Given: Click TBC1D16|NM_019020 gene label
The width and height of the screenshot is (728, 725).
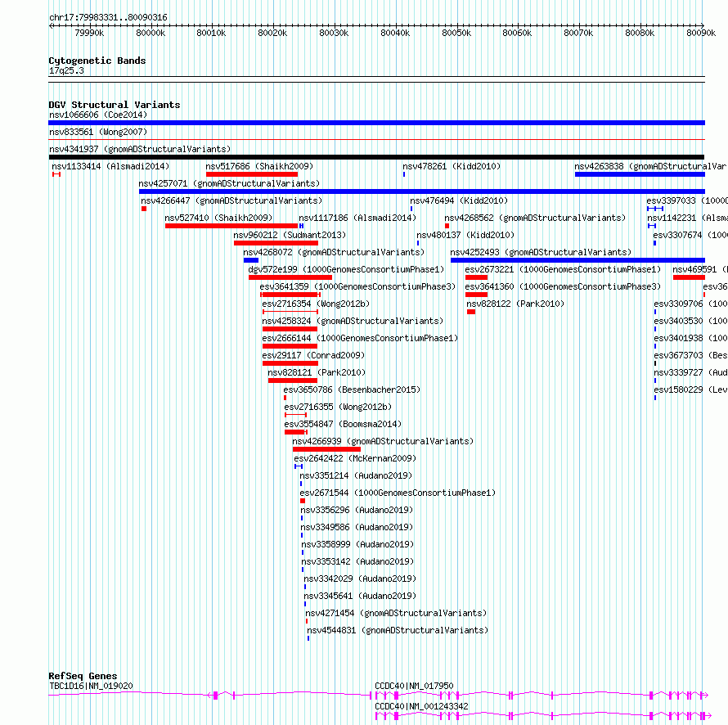Looking at the screenshot, I should pyautogui.click(x=91, y=686).
